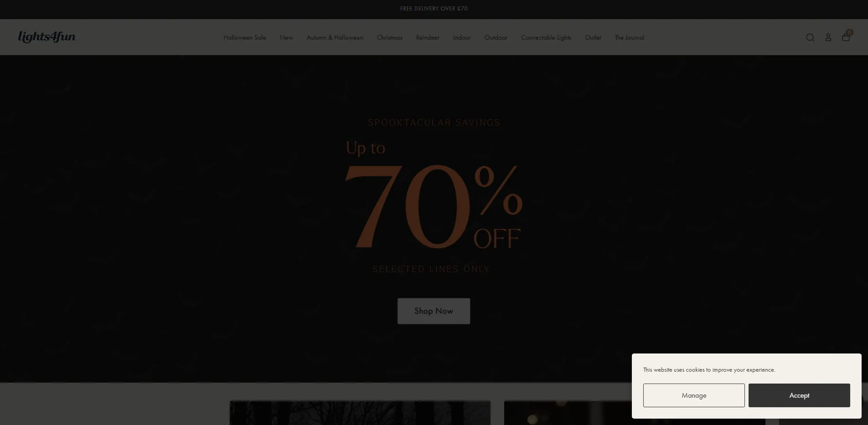Go to Autumn & Halloween category

(x=335, y=37)
